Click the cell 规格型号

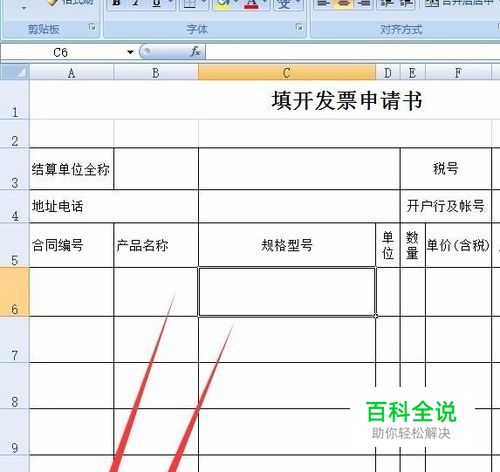[287, 245]
